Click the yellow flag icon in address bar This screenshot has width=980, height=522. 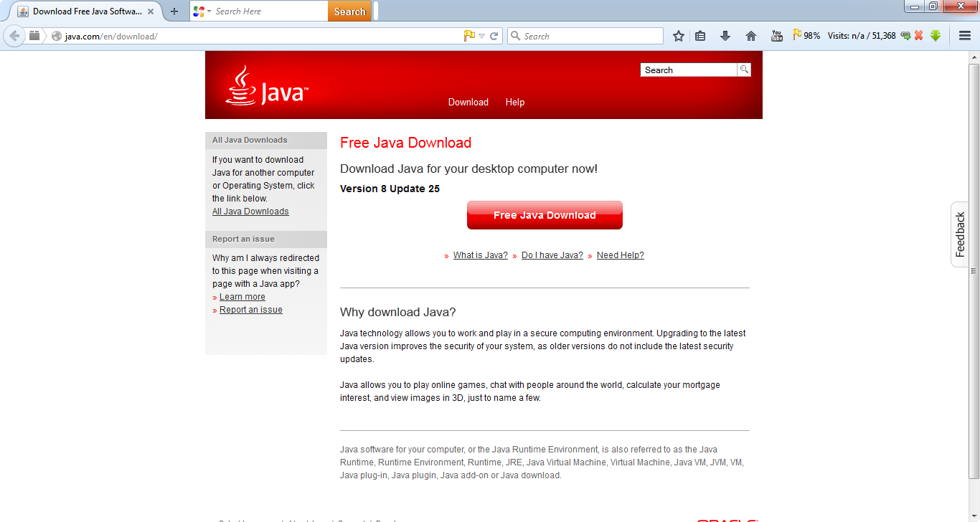click(469, 36)
